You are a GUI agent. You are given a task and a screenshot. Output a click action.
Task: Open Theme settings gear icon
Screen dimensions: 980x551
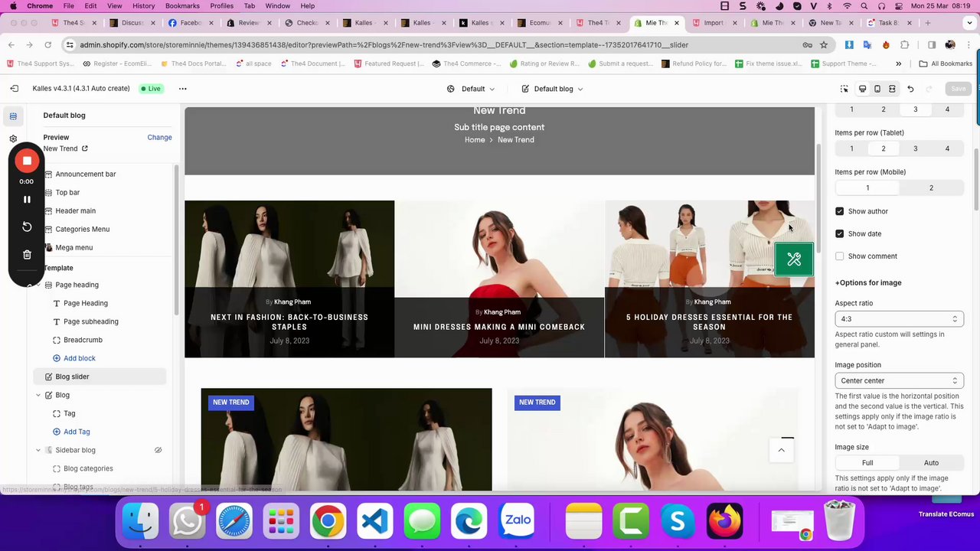[13, 139]
